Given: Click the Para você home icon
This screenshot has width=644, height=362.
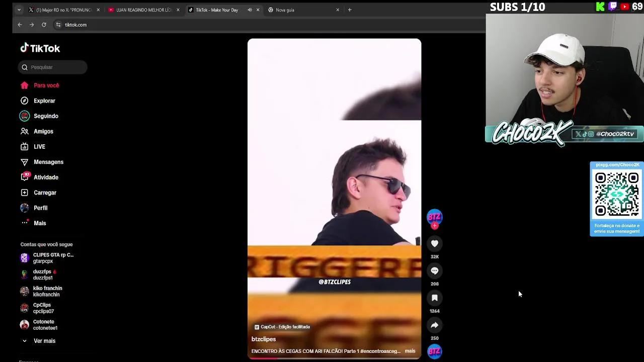Looking at the screenshot, I should tap(24, 85).
